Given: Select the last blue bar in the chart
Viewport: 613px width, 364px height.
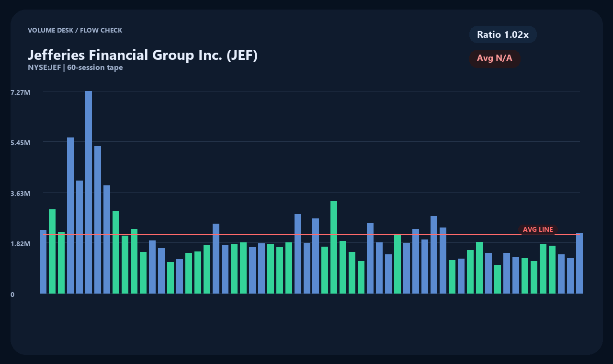Looking at the screenshot, I should [579, 263].
